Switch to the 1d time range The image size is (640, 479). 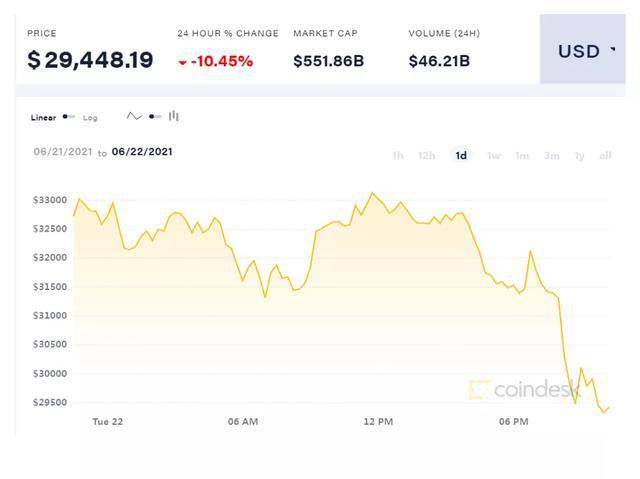click(x=461, y=155)
